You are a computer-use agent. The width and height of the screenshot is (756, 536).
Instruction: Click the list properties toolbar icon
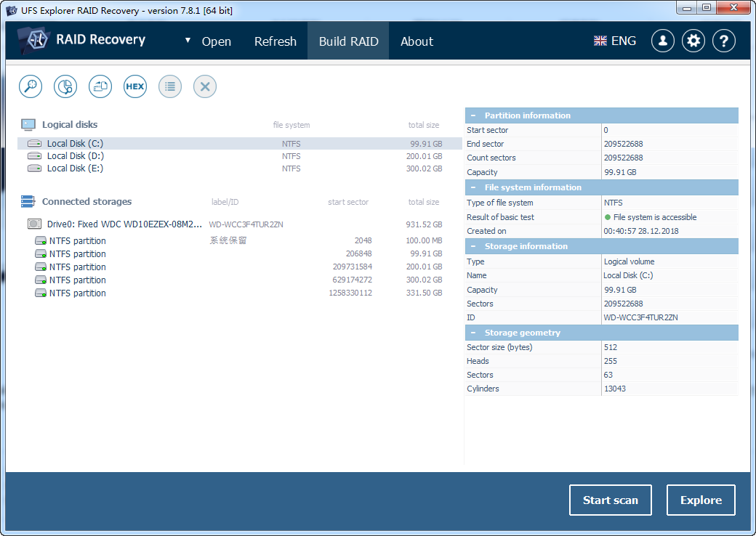click(x=170, y=86)
